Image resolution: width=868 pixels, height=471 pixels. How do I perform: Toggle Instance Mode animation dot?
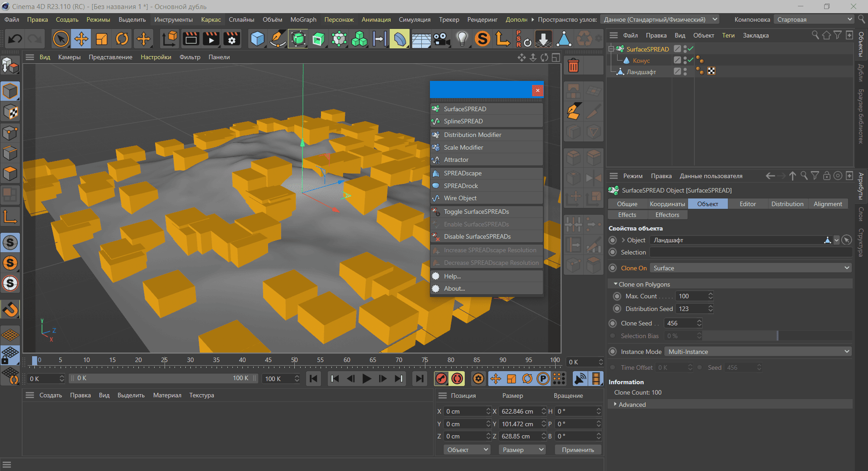click(x=613, y=352)
